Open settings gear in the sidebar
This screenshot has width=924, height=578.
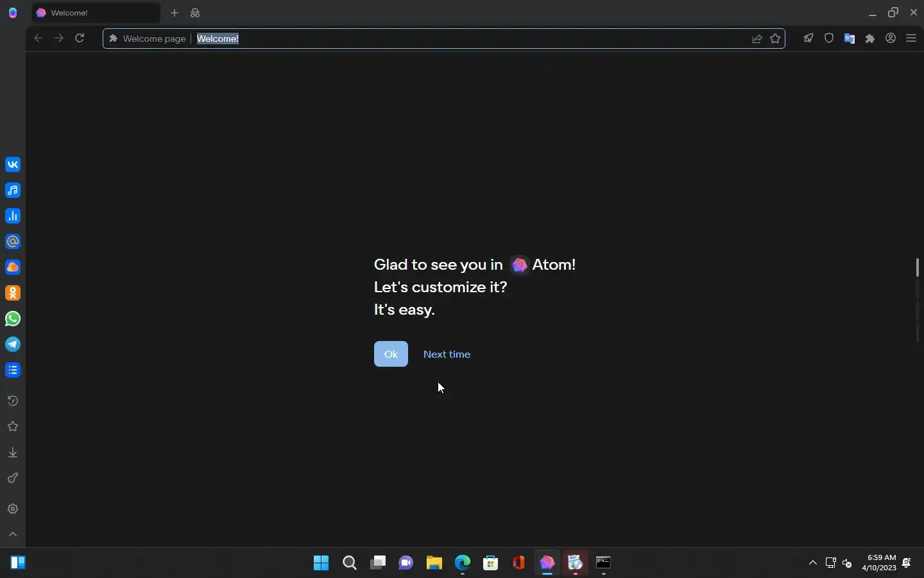coord(13,509)
